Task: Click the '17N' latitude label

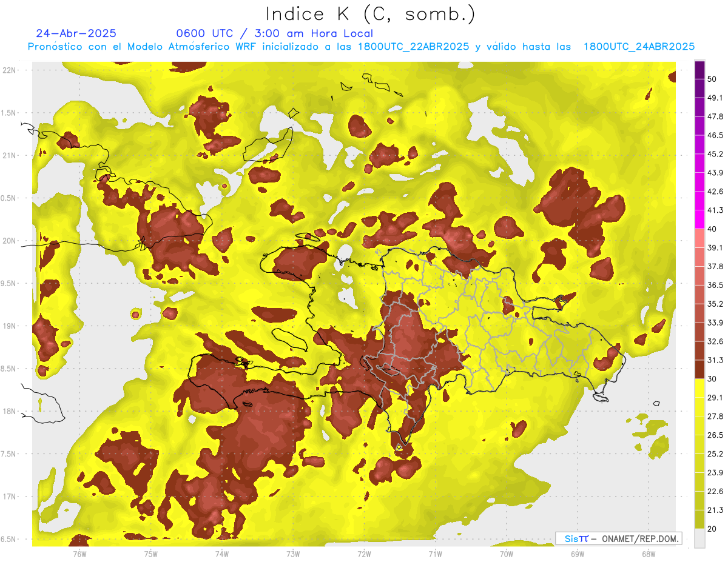Action: [8, 497]
